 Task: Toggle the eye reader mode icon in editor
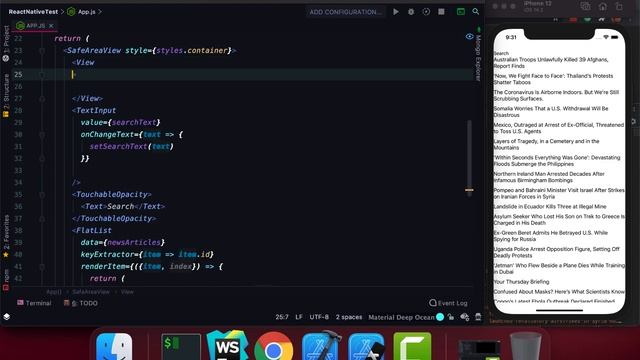click(x=469, y=37)
